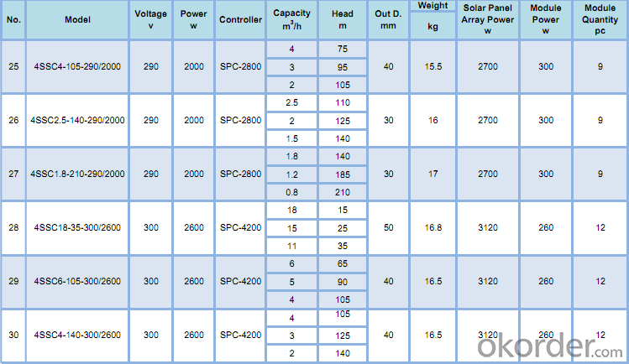Click the Model column header
The image size is (629, 364).
pos(77,19)
